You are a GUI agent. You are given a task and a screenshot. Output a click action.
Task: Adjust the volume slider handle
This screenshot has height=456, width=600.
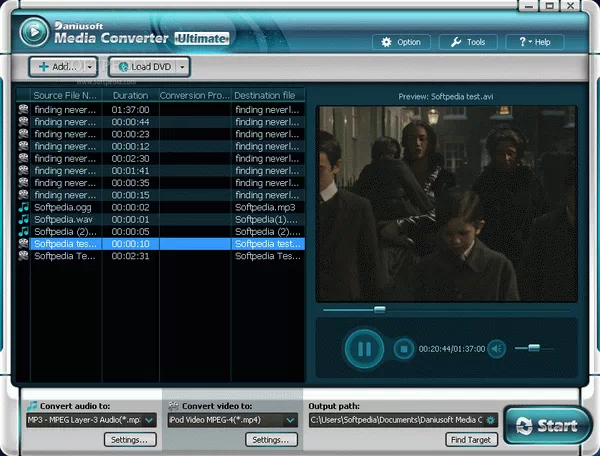[x=534, y=348]
